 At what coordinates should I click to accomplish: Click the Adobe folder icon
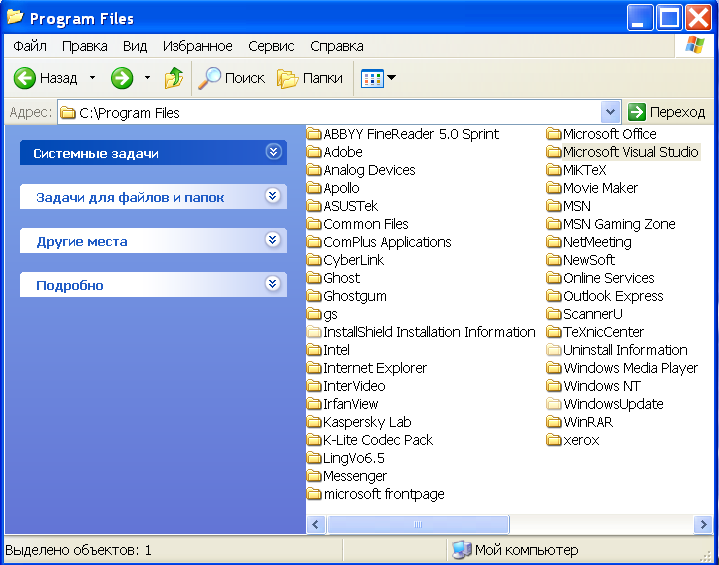(x=314, y=152)
